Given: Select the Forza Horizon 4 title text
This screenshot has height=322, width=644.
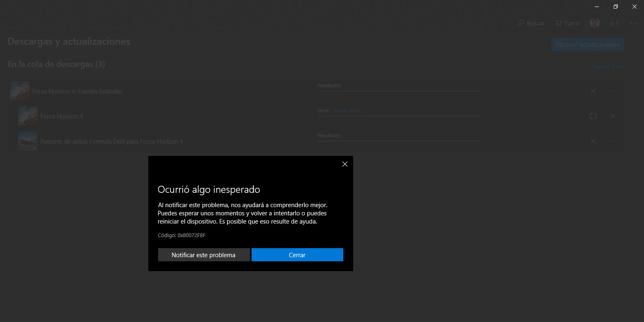Looking at the screenshot, I should coord(62,116).
